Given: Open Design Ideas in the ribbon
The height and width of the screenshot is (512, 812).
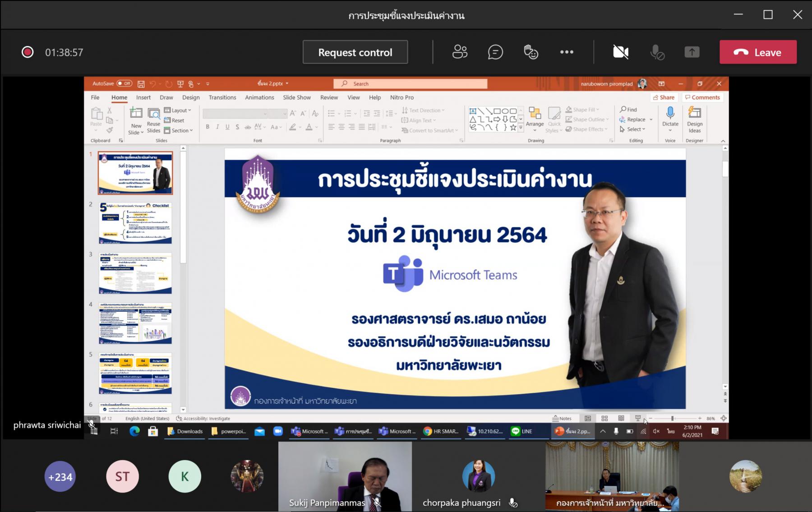Looking at the screenshot, I should pos(695,120).
